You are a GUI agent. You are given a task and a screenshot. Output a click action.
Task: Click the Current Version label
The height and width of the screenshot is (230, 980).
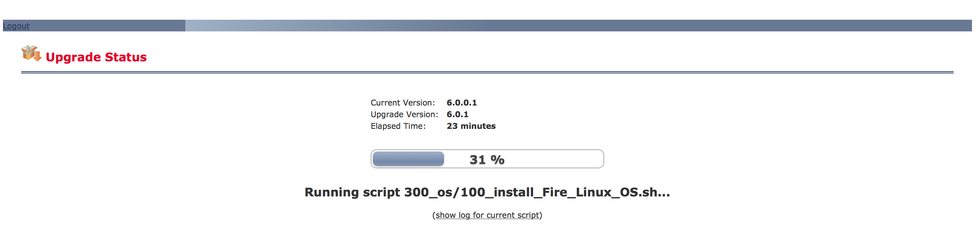pos(402,103)
